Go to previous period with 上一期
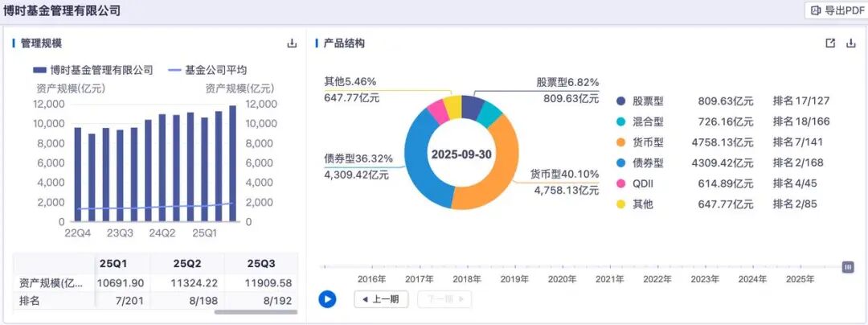The width and height of the screenshot is (868, 325). pyautogui.click(x=381, y=299)
